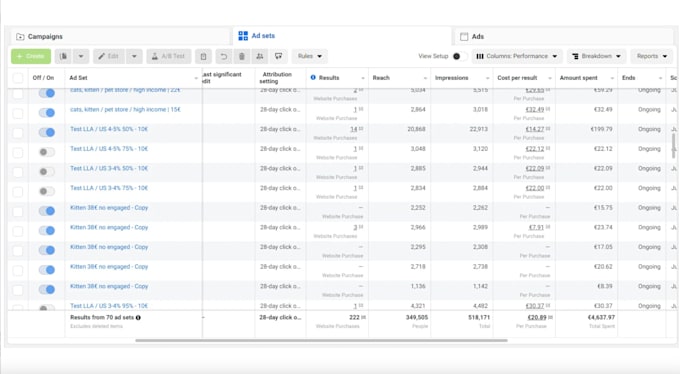680x374 pixels.
Task: Open Kitten 38€ no engaged - Copy with reach 2,295
Action: click(x=109, y=247)
